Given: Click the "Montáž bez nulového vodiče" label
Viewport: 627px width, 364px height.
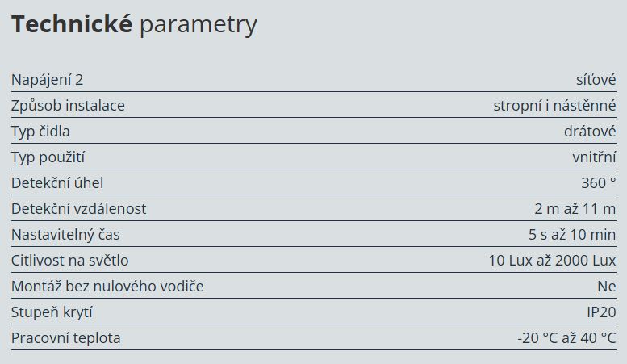Looking at the screenshot, I should (107, 286).
